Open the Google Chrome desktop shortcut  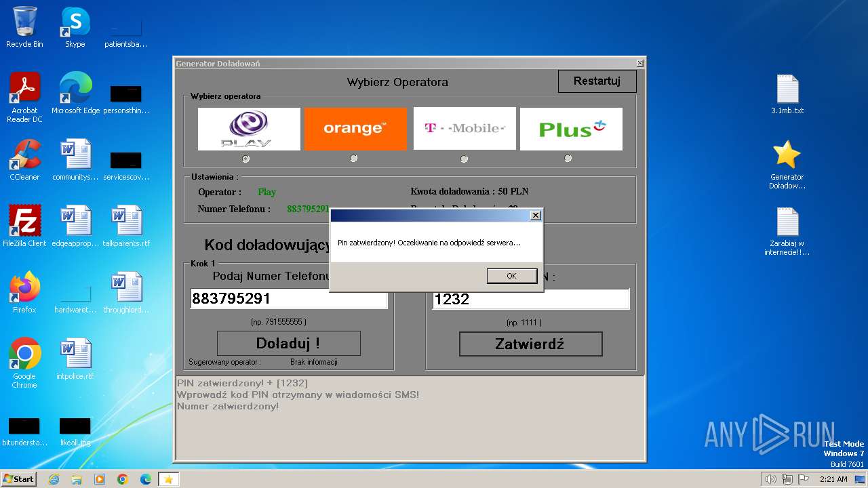(24, 363)
